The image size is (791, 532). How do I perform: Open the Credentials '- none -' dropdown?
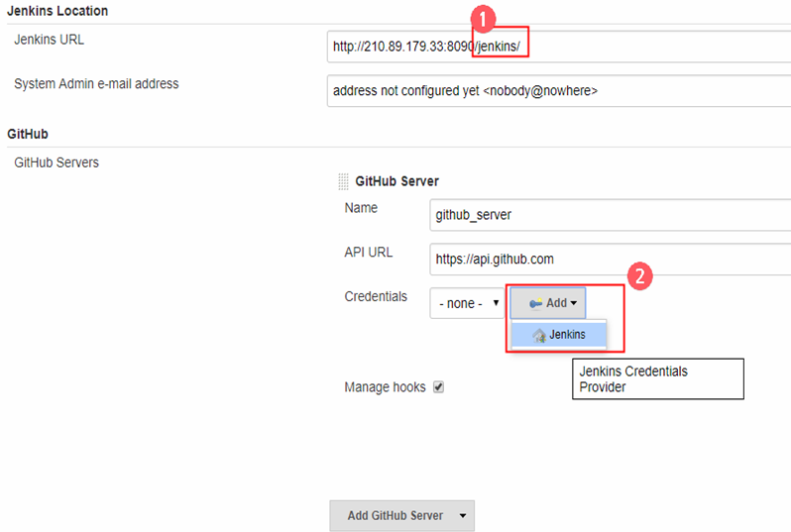coord(467,303)
